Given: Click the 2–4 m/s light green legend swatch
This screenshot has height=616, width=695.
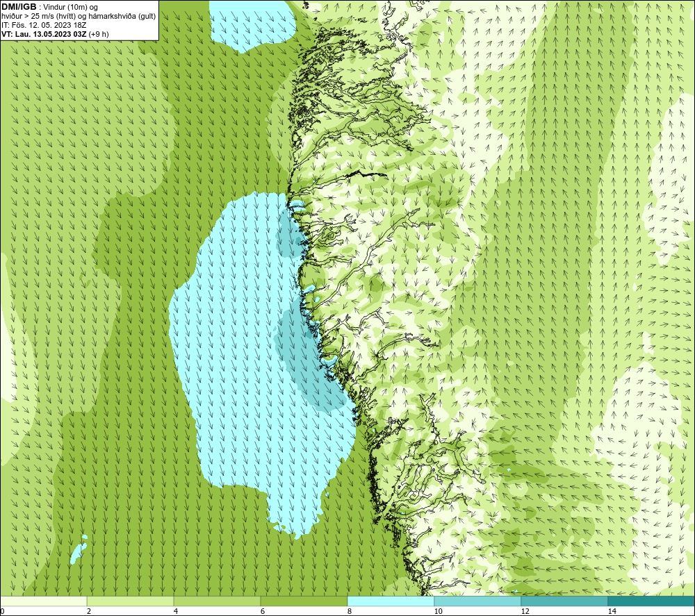Looking at the screenshot, I should 131,601.
